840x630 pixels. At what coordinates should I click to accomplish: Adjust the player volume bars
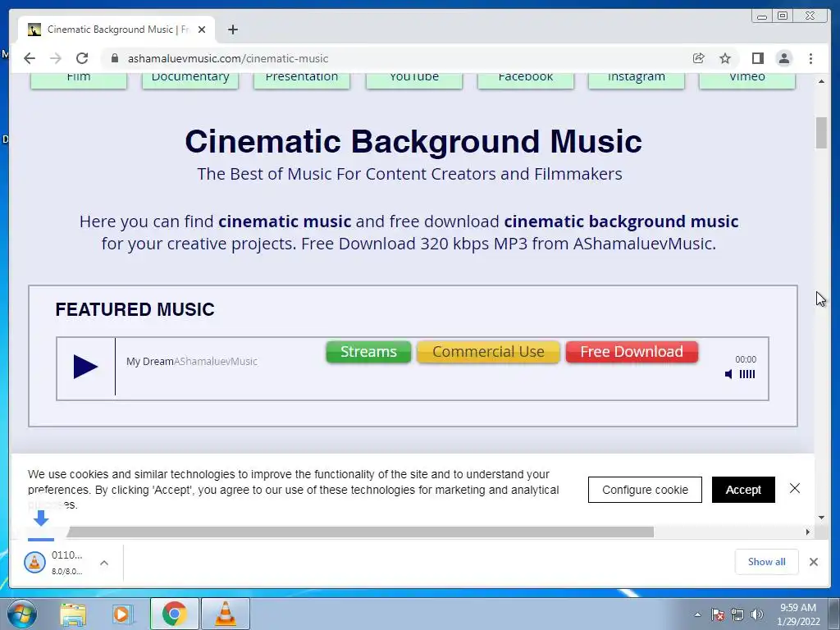[747, 374]
